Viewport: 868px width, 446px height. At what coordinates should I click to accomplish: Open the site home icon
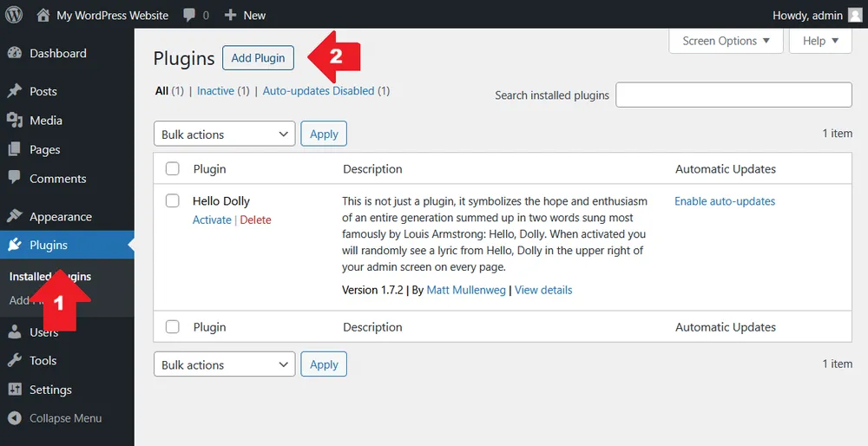(x=43, y=15)
